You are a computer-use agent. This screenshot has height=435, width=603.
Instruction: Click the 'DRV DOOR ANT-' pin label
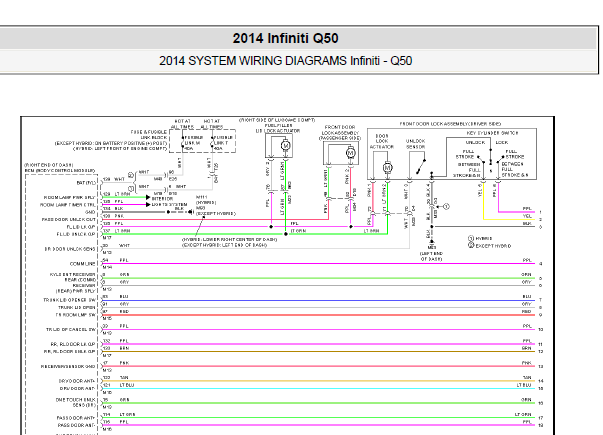[77, 388]
